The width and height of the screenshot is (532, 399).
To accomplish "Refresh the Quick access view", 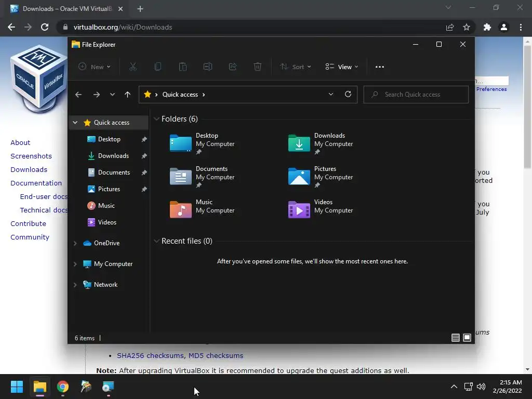I will (x=348, y=95).
